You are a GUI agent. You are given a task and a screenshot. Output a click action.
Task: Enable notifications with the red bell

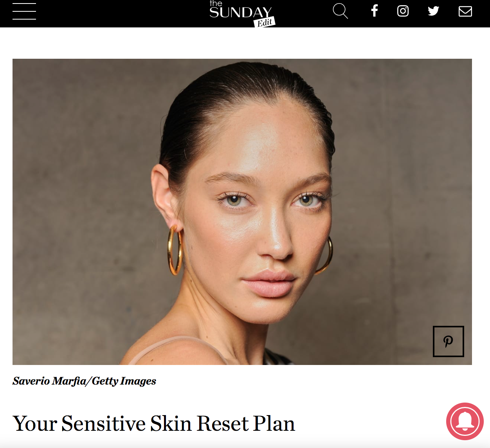465,421
